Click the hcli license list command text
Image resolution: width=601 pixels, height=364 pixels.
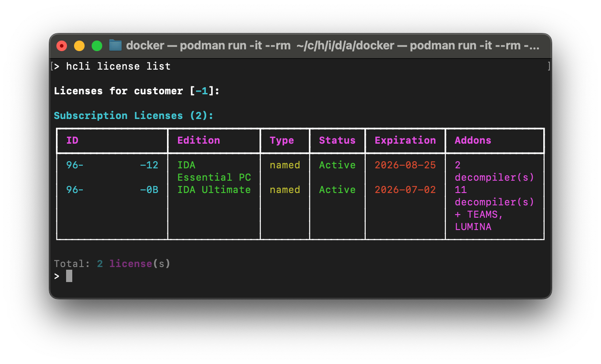(118, 66)
